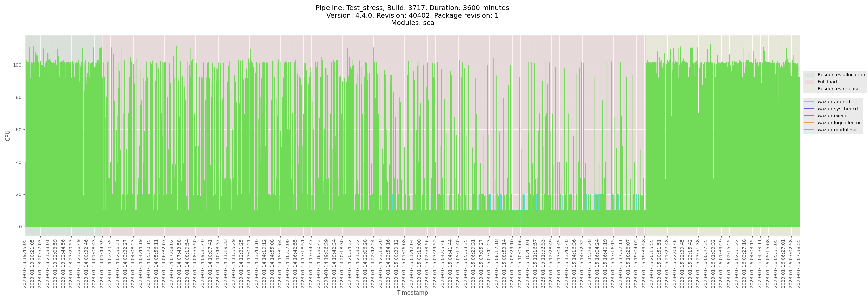Click the wazuh-execd pink legend line
The height and width of the screenshot is (301, 868).
coord(809,116)
